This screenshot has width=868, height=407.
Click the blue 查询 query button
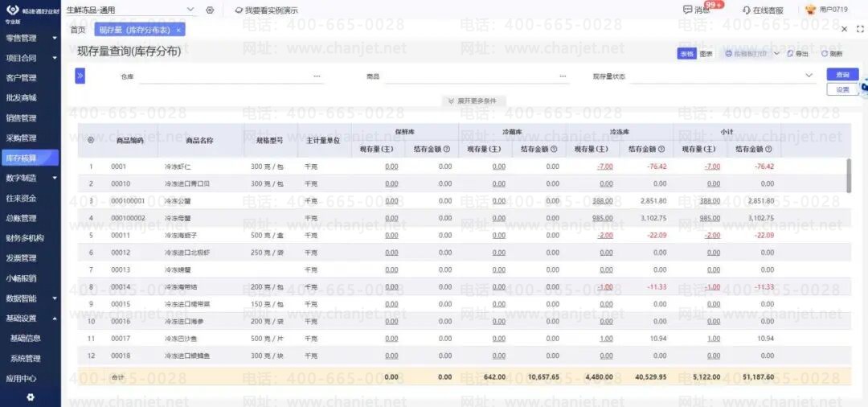pyautogui.click(x=842, y=74)
